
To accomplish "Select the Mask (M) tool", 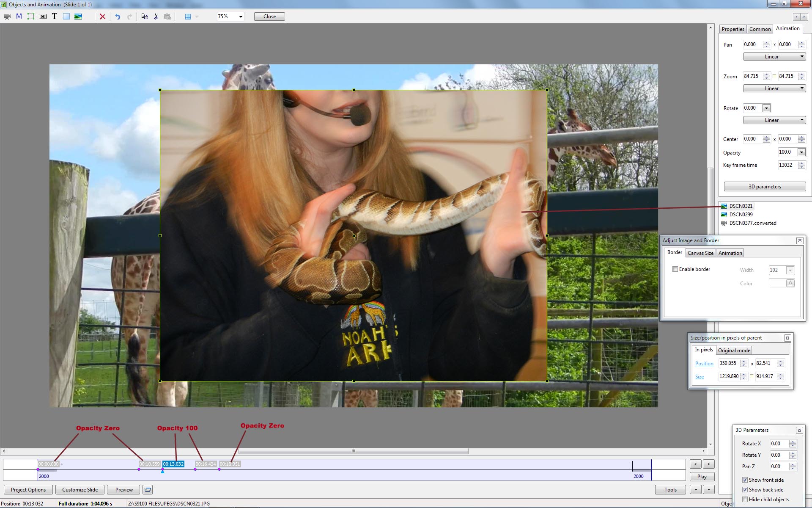I will pyautogui.click(x=19, y=17).
